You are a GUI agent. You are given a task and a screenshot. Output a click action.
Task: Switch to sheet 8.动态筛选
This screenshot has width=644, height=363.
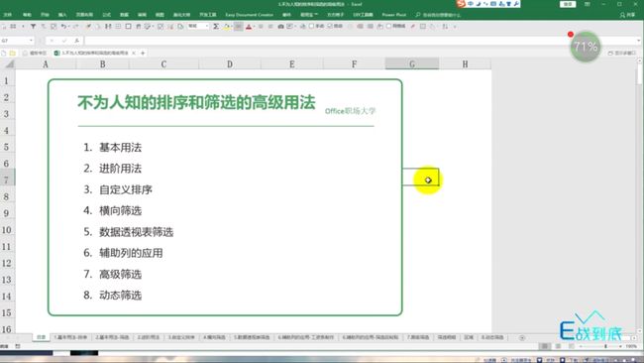[x=492, y=337]
